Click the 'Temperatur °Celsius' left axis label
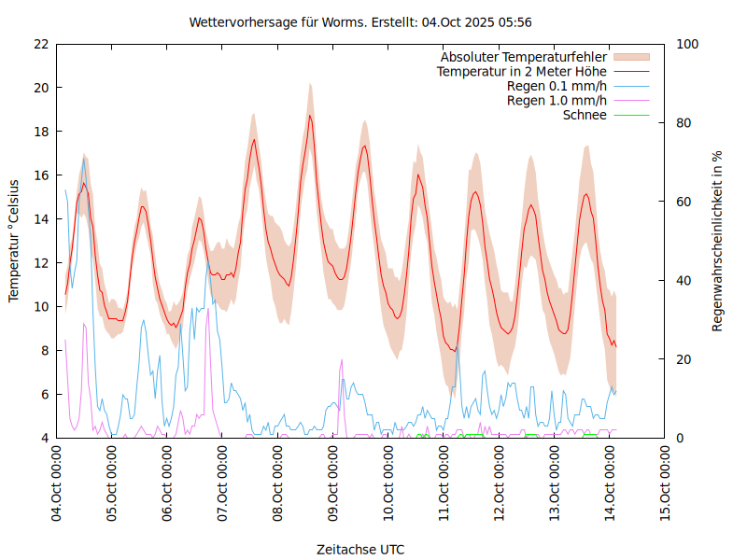 14,241
